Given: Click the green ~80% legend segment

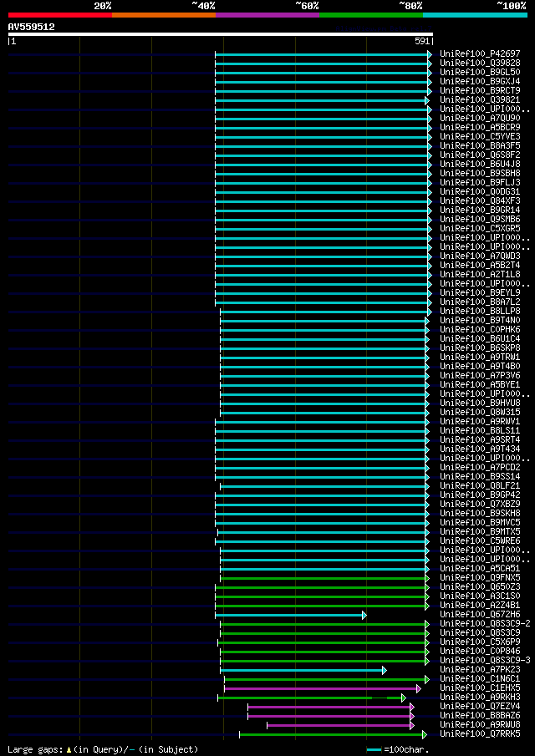Looking at the screenshot, I should pos(371,15).
